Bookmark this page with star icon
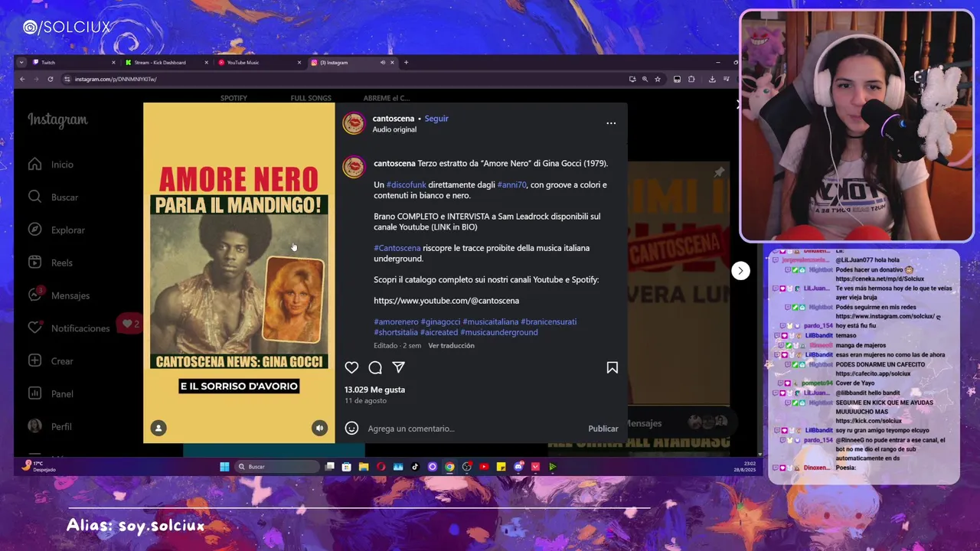The width and height of the screenshot is (980, 551). tap(658, 79)
